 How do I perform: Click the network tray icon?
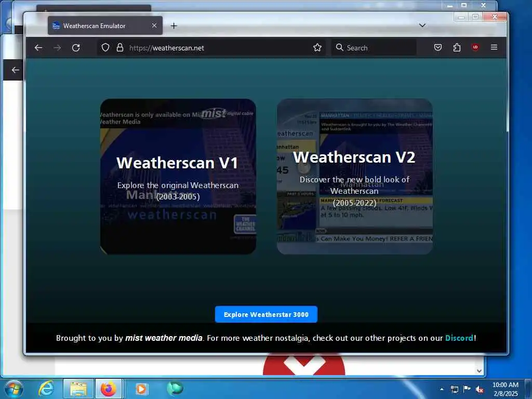(x=454, y=389)
